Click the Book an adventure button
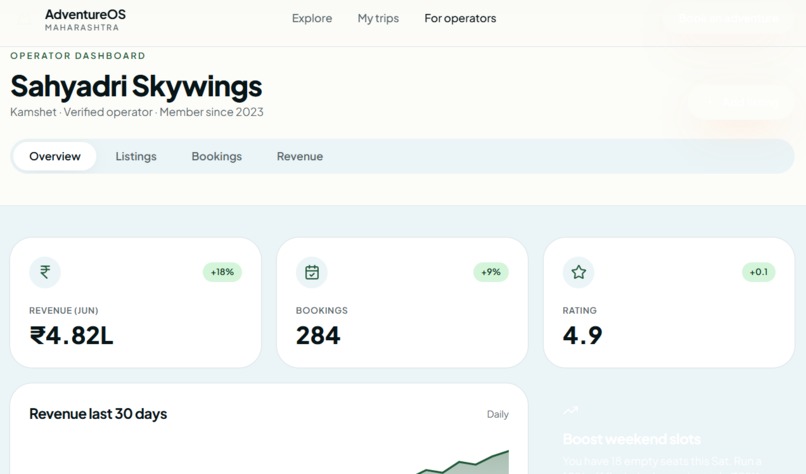 pos(729,19)
